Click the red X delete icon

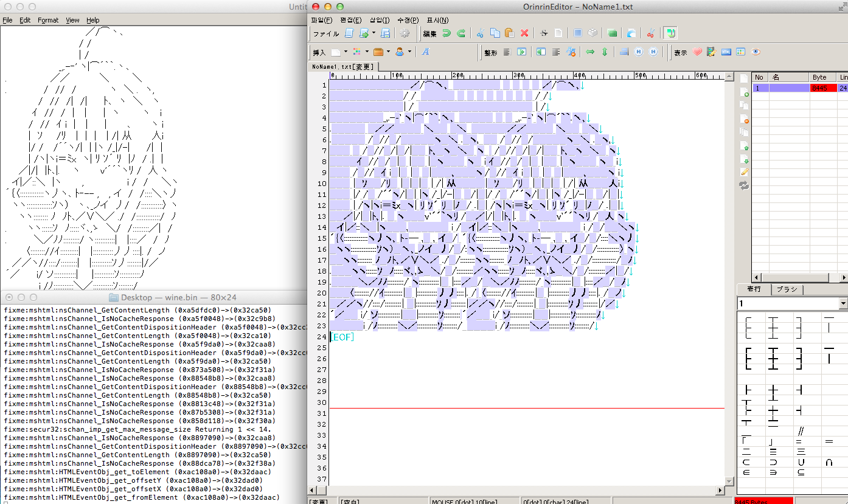pos(524,33)
